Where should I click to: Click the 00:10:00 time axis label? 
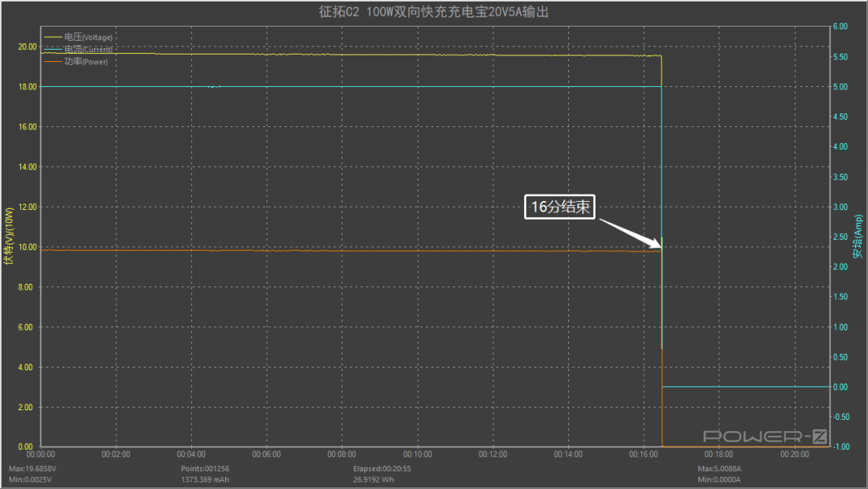tap(418, 454)
